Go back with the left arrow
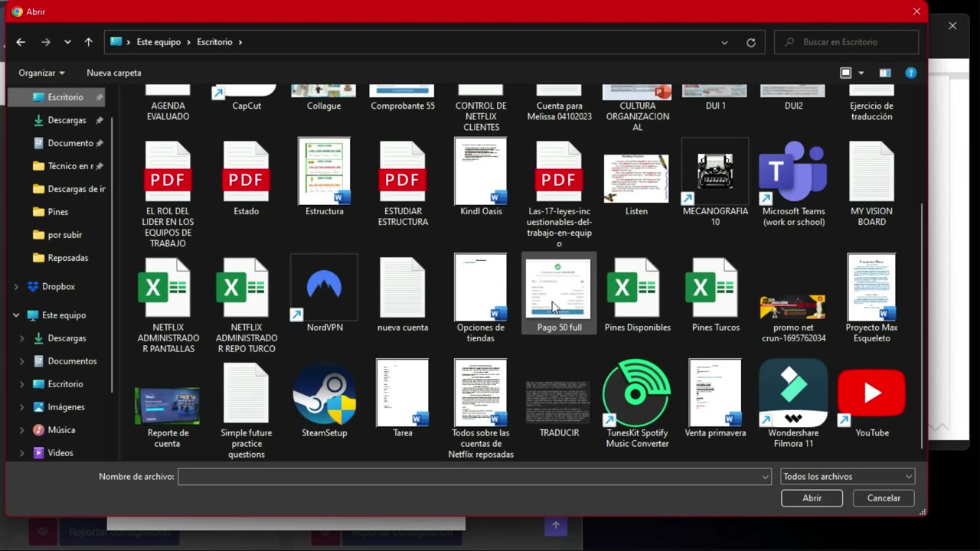 click(x=21, y=42)
